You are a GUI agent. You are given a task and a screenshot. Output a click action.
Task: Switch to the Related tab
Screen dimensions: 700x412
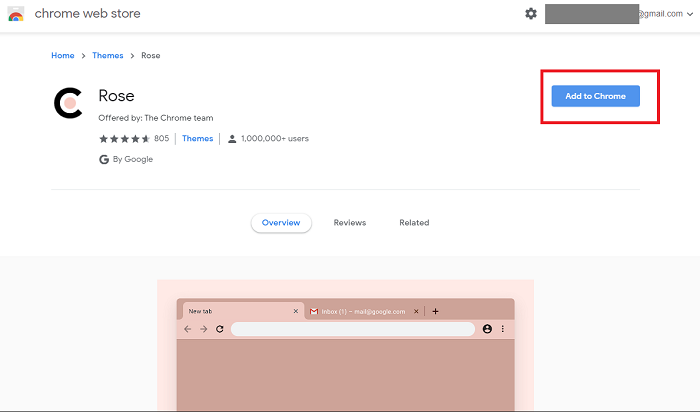click(414, 223)
